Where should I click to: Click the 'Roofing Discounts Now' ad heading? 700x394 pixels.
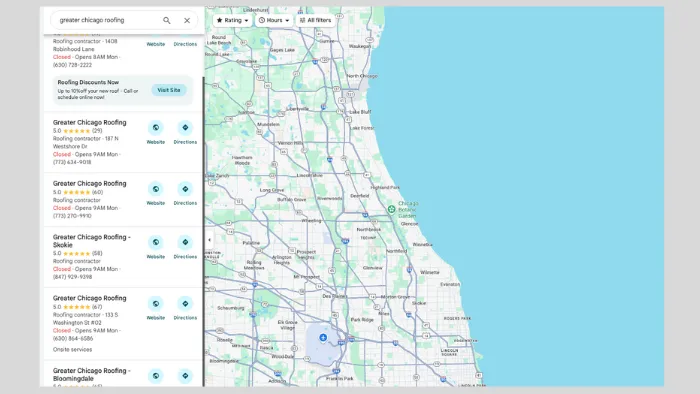pos(88,82)
